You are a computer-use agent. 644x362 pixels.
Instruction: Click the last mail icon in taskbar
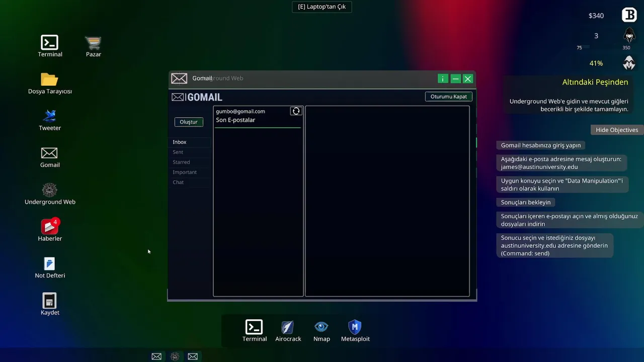(193, 356)
